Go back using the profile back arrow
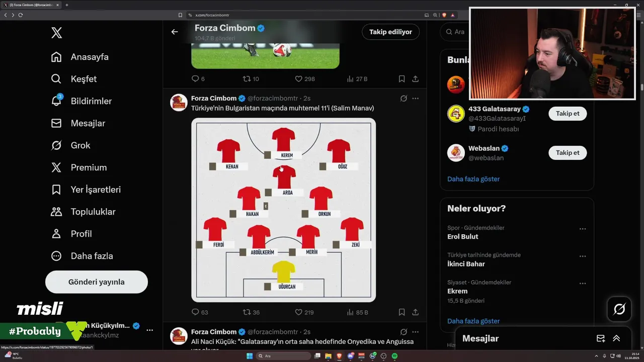Viewport: 644px width, 362px height. point(175,32)
